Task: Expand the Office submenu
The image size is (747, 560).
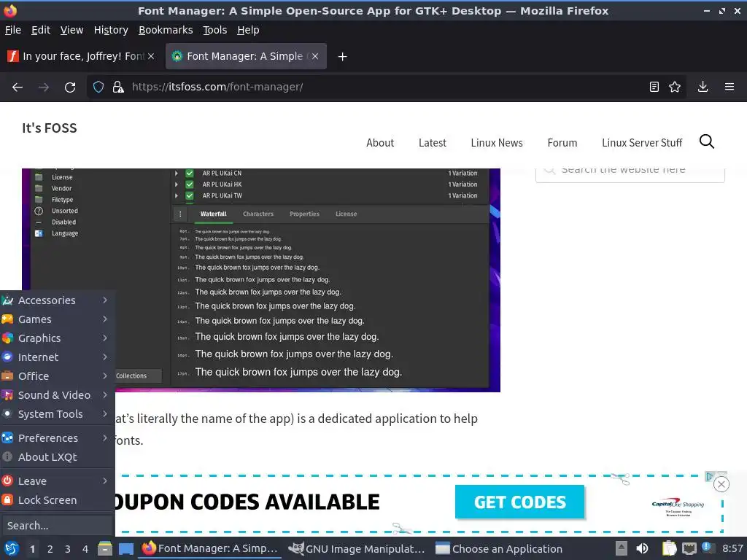Action: (x=57, y=376)
